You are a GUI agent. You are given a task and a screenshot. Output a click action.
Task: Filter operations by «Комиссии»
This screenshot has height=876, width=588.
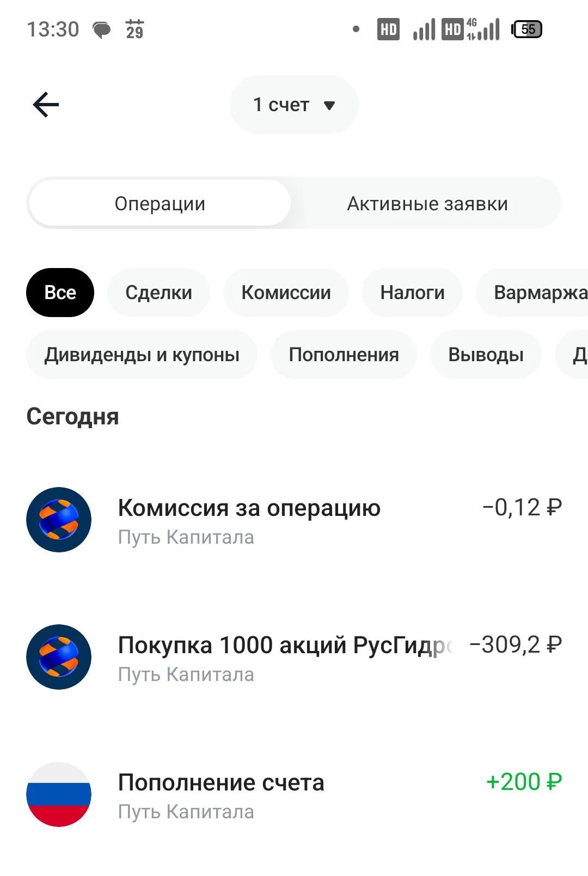click(x=286, y=293)
